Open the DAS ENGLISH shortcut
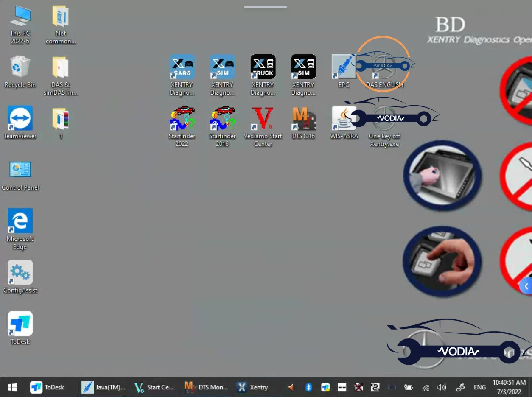 pyautogui.click(x=384, y=71)
